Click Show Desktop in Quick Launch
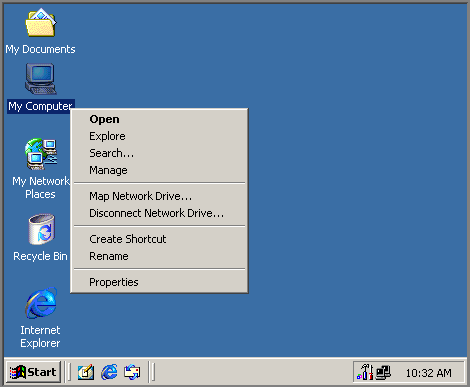The height and width of the screenshot is (387, 470). pos(85,372)
